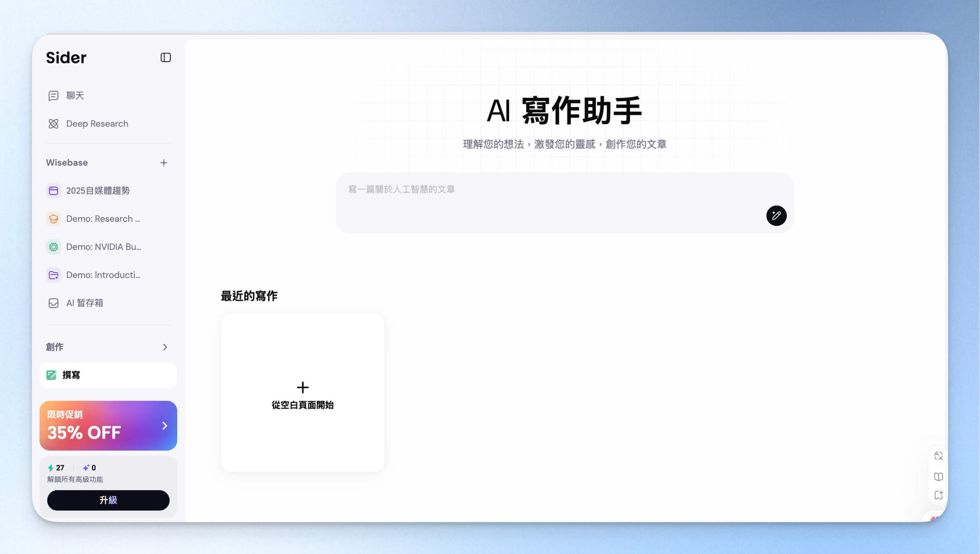Click the green pencil icon beside 撰寫
This screenshot has width=980, height=554.
pos(51,375)
